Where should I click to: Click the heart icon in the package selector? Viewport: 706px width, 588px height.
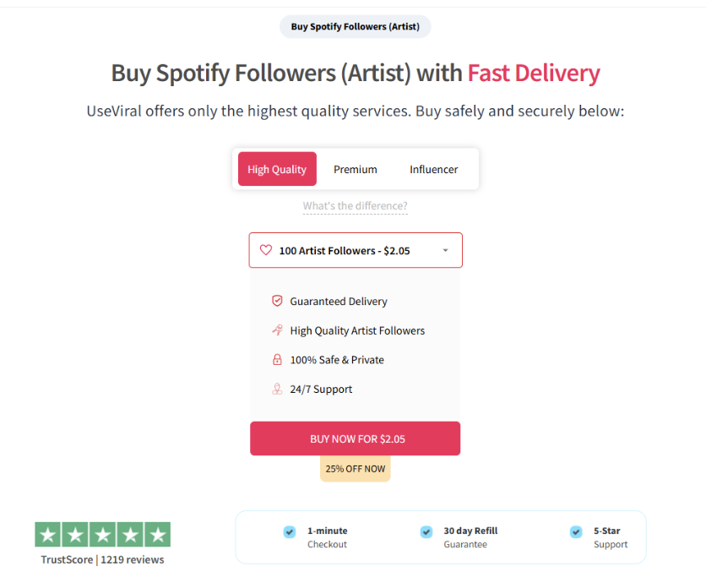point(266,250)
